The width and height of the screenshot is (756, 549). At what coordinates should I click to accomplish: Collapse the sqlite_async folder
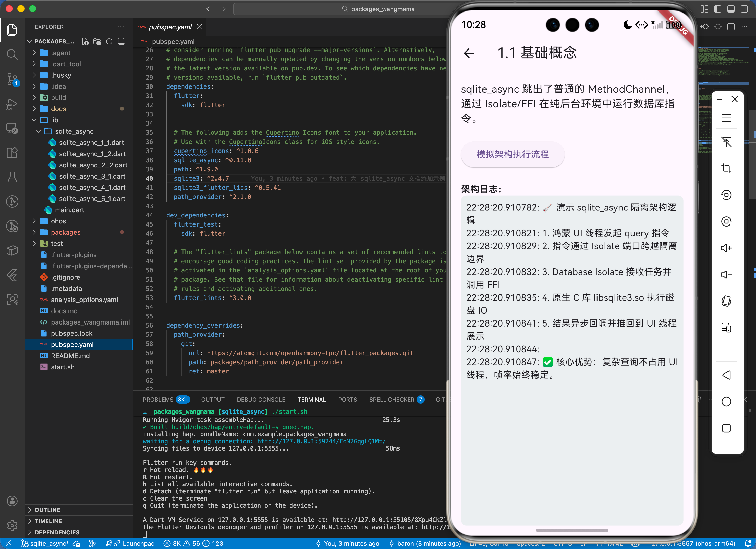coord(74,131)
